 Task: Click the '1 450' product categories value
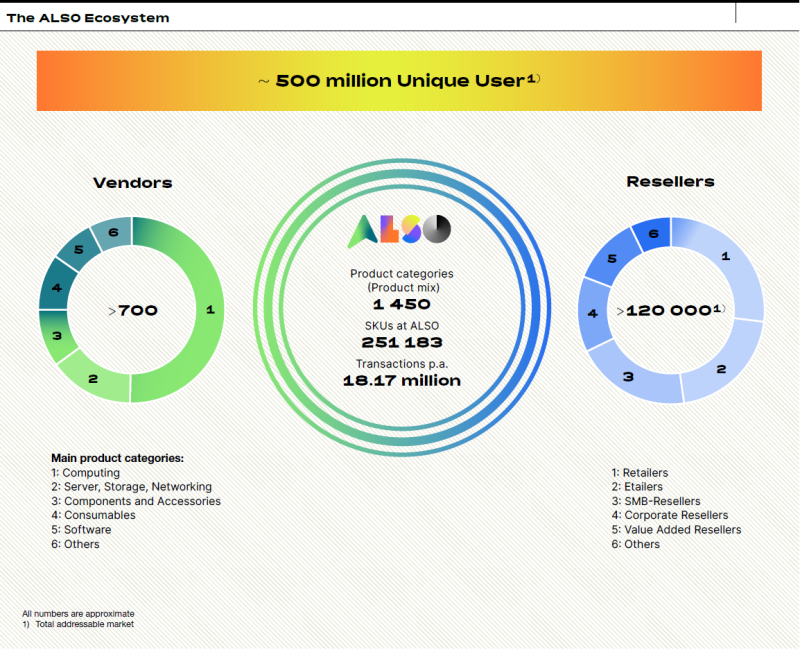[402, 304]
